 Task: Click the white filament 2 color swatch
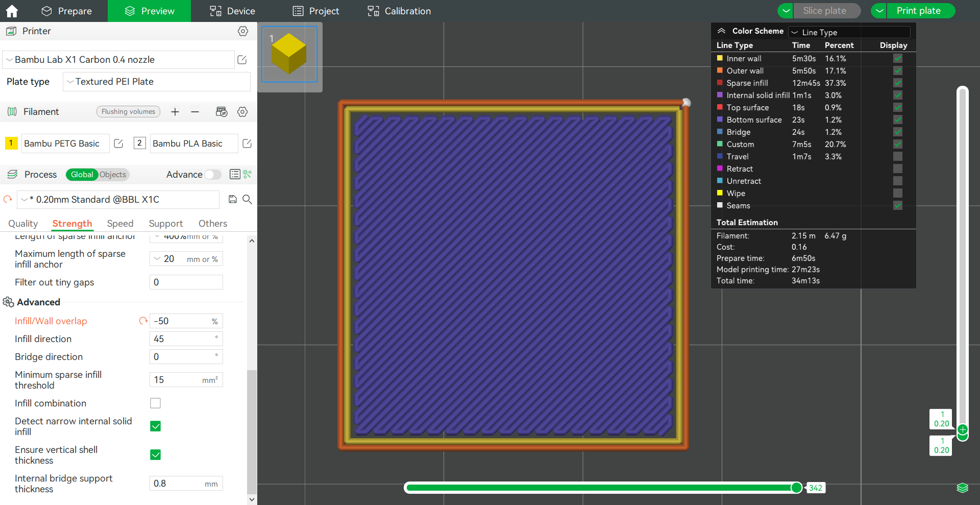click(140, 143)
